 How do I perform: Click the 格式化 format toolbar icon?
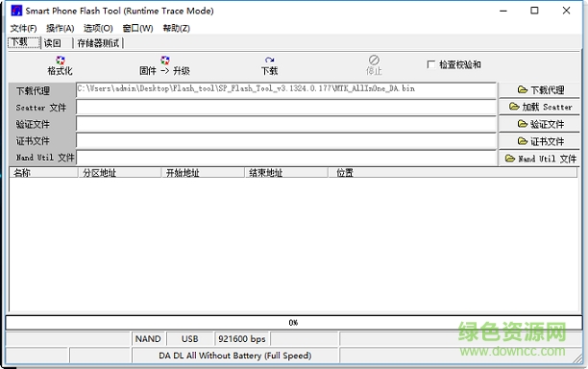point(60,61)
